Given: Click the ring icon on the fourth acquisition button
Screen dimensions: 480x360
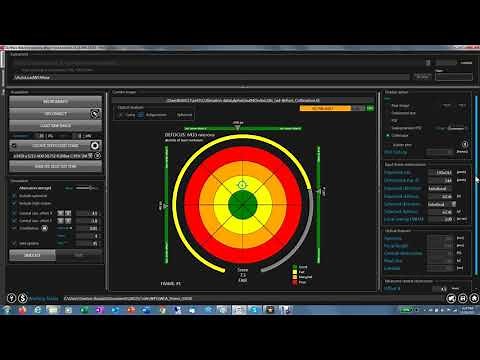Looking at the screenshot, I should pos(95,146).
